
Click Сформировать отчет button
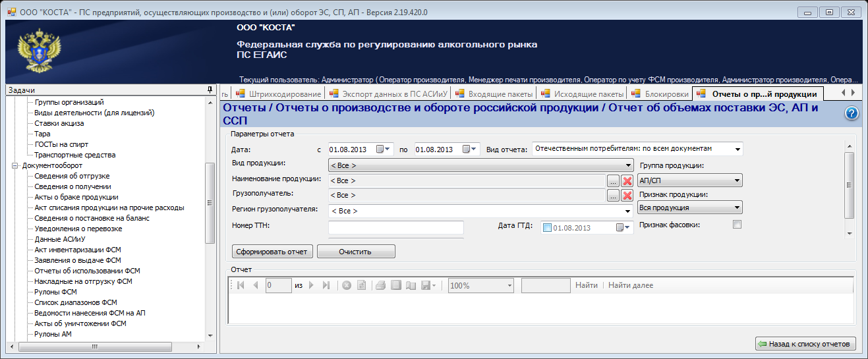[x=273, y=252]
